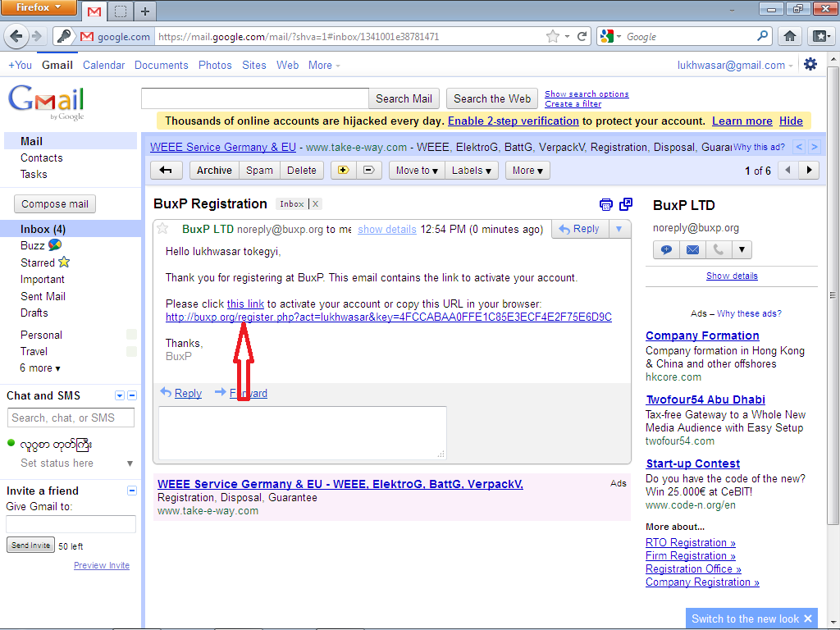
Task: Open Documents from the top bar
Action: click(x=162, y=66)
